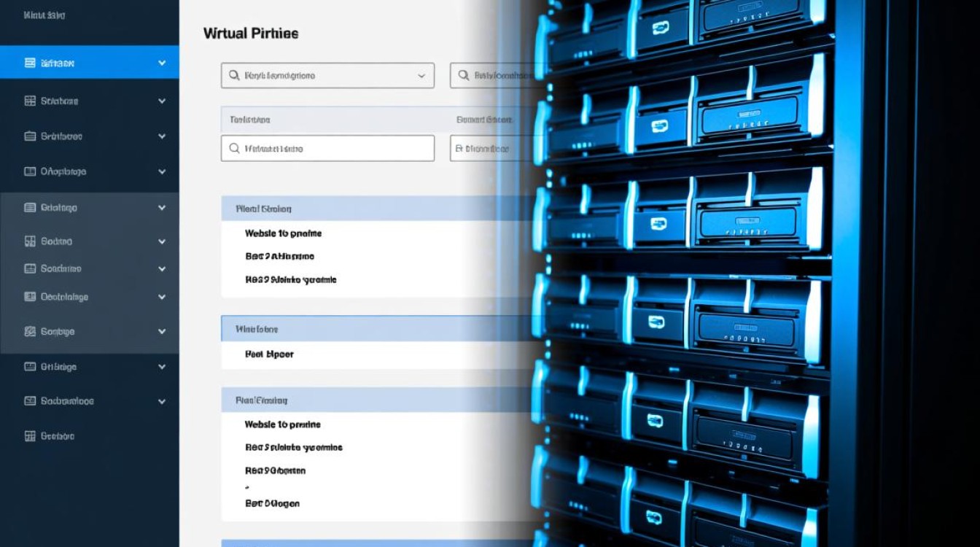Click the magnifier icon in the top-right search box
This screenshot has height=547, width=980.
point(463,75)
